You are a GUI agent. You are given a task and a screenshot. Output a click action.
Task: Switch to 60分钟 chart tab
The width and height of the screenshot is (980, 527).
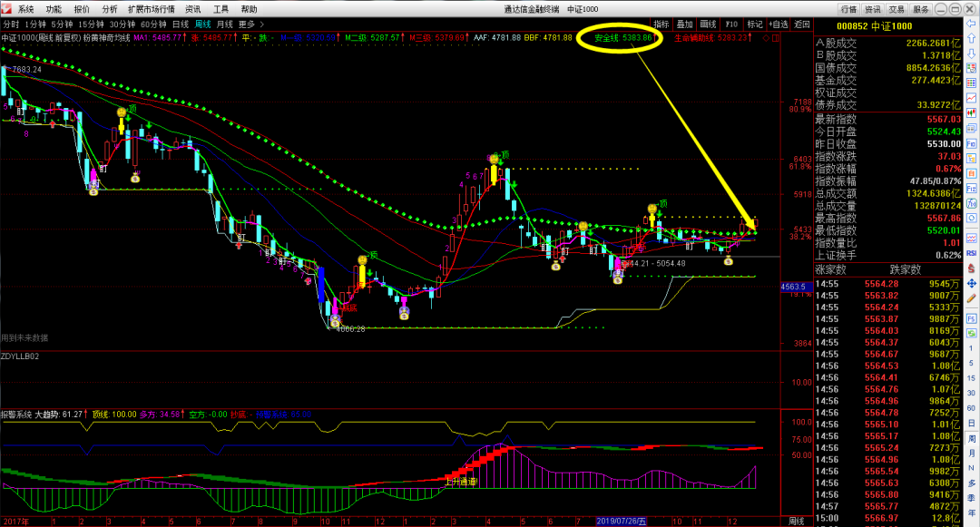(153, 24)
